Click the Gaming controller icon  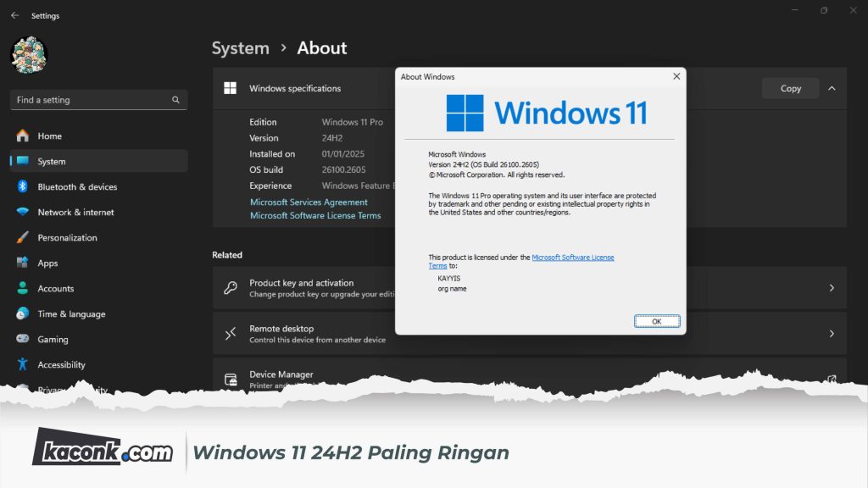23,338
